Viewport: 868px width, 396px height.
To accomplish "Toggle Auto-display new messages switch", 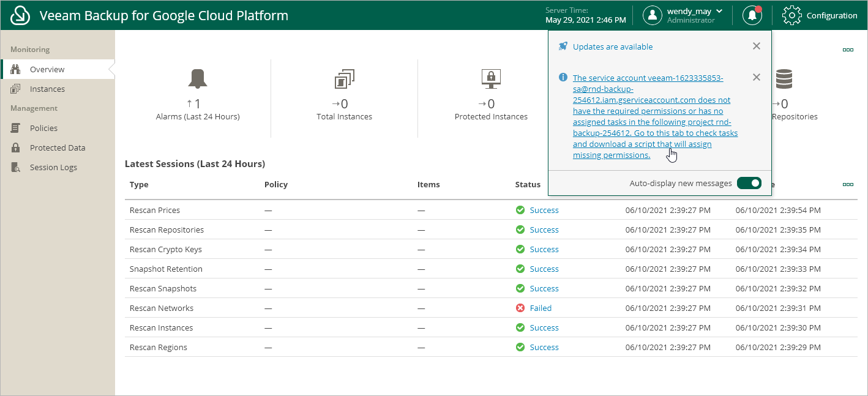I will tap(749, 183).
